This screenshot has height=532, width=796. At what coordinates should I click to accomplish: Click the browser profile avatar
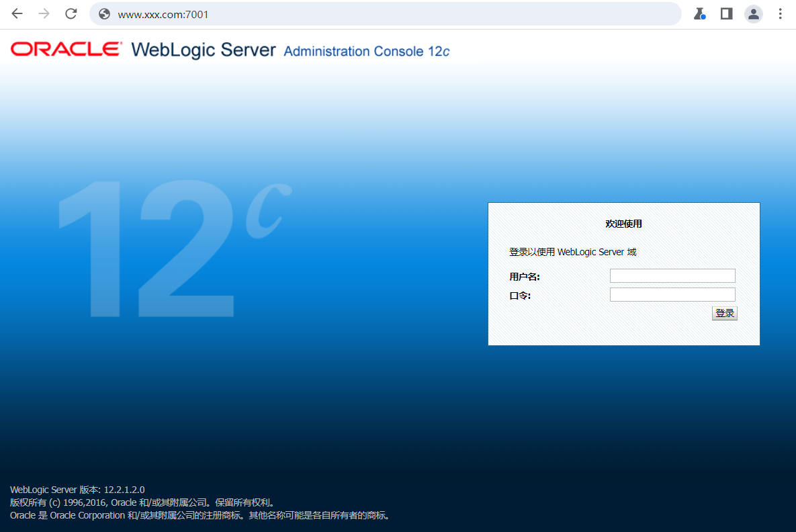click(x=753, y=13)
